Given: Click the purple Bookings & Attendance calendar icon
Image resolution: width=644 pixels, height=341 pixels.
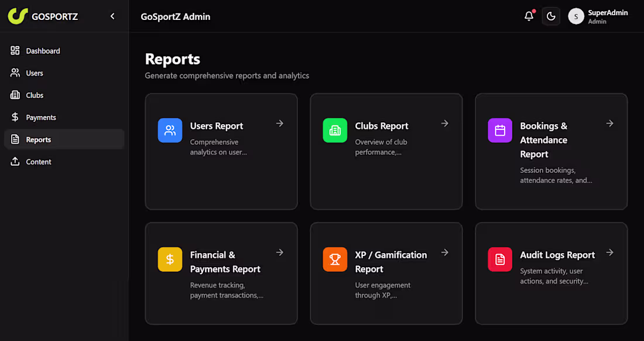Looking at the screenshot, I should (500, 130).
